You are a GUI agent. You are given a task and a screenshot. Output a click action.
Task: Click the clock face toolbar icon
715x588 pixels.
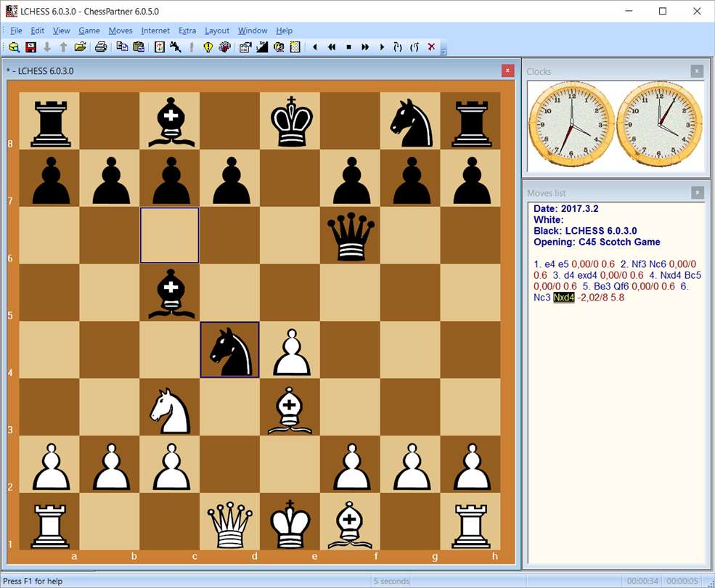[279, 47]
